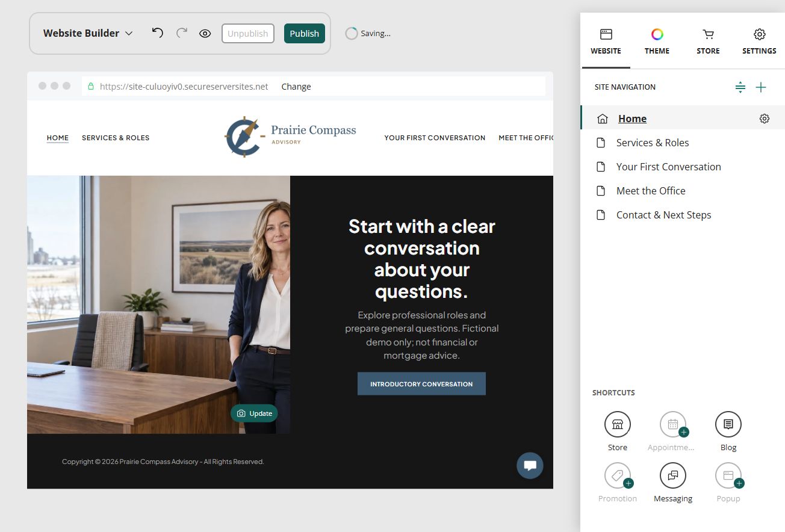Expand the Website Builder dropdown
This screenshot has height=532, width=785.
pyautogui.click(x=88, y=34)
